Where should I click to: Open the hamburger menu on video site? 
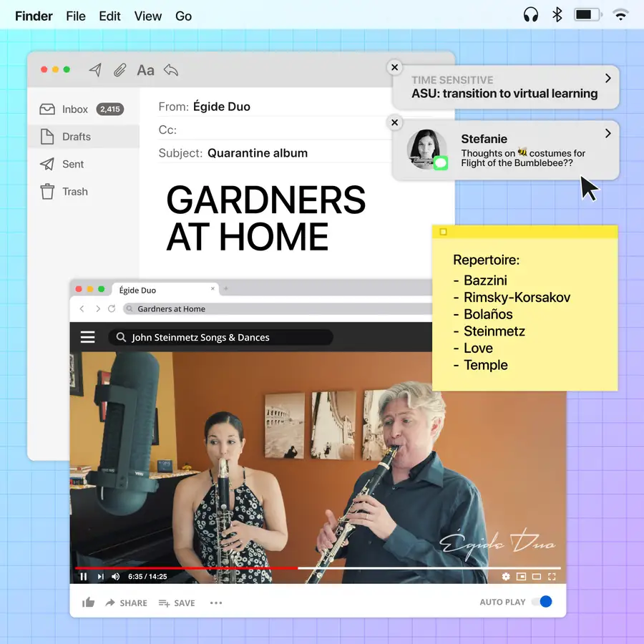click(x=88, y=337)
